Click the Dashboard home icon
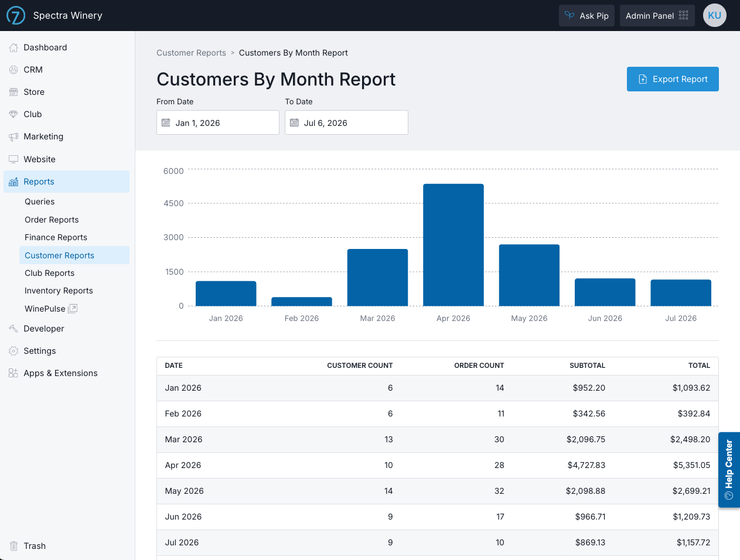 coord(13,47)
